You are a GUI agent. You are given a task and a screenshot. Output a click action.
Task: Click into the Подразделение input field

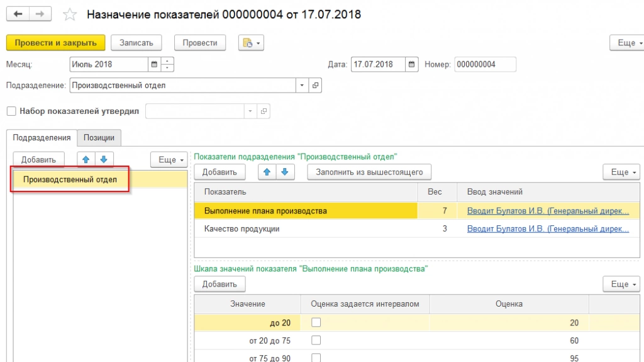pyautogui.click(x=183, y=85)
